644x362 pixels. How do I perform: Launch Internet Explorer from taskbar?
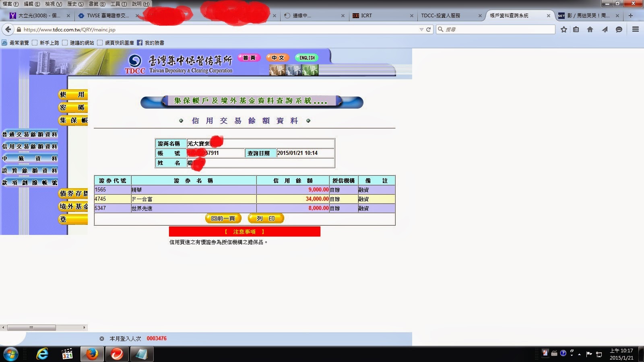click(x=42, y=354)
